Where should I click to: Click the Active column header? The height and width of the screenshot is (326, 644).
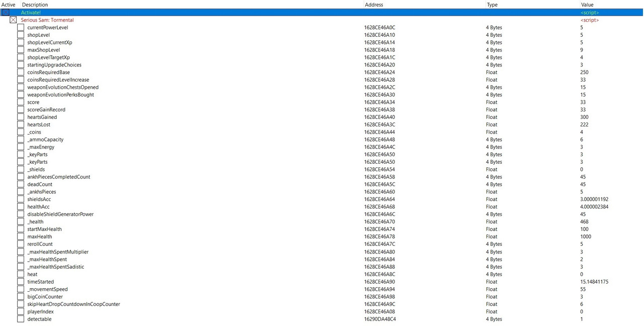[x=9, y=5]
